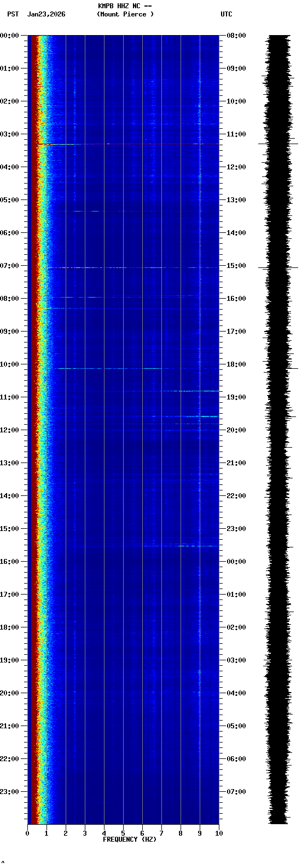The image size is (302, 868).
Task: Click the 18:00 UTC time label
Action: [236, 364]
